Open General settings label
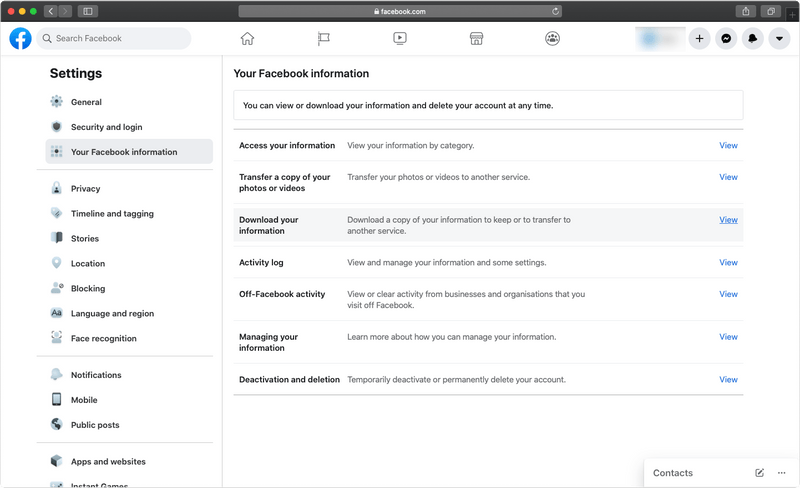Screen dimensions: 800x488 click(x=86, y=102)
